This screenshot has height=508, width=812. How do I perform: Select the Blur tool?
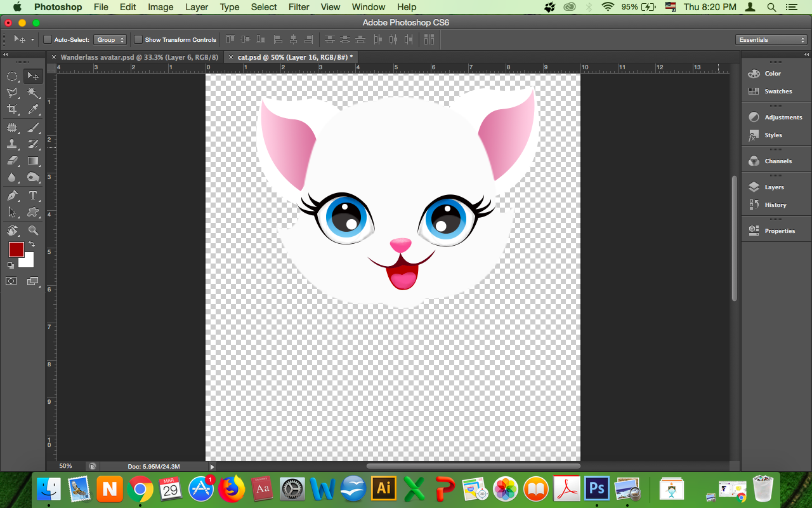coord(12,178)
